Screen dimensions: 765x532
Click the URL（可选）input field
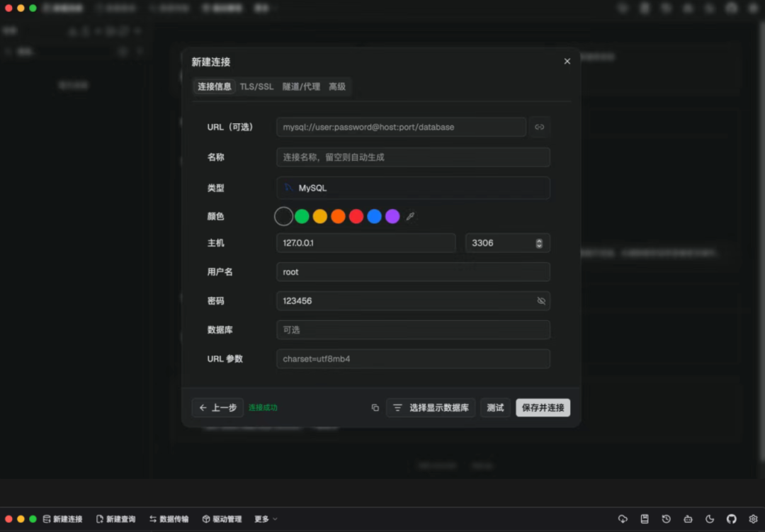click(x=401, y=127)
